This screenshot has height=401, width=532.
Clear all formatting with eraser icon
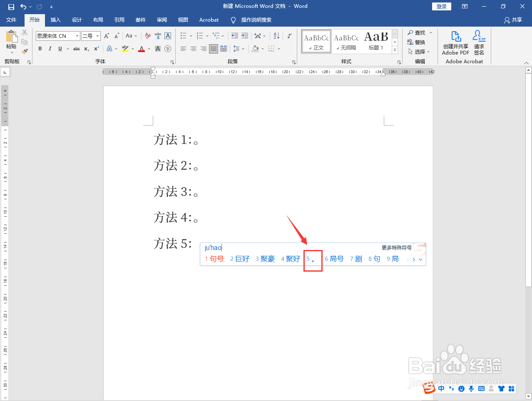point(148,36)
